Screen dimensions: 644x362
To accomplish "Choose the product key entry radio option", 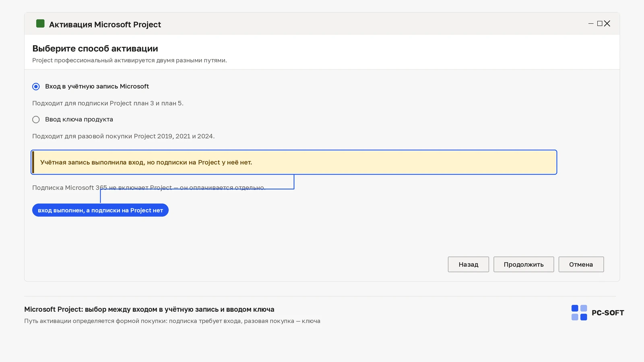I will [36, 119].
